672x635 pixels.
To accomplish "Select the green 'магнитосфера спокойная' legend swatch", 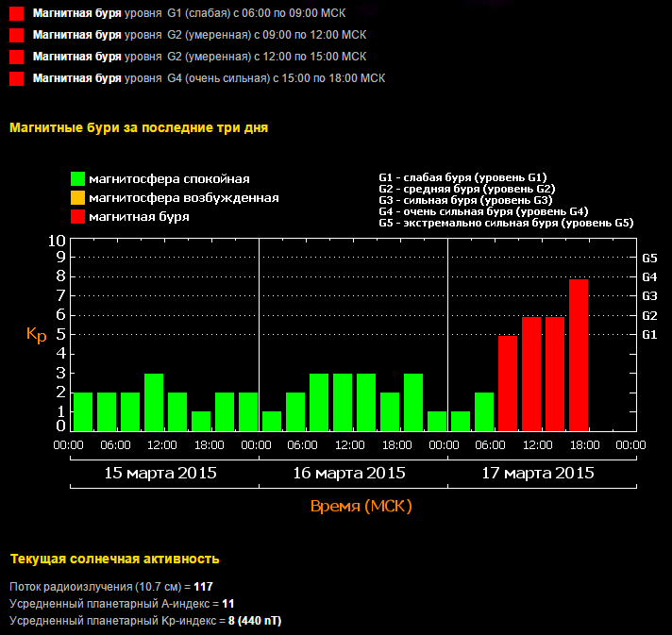I will [78, 179].
